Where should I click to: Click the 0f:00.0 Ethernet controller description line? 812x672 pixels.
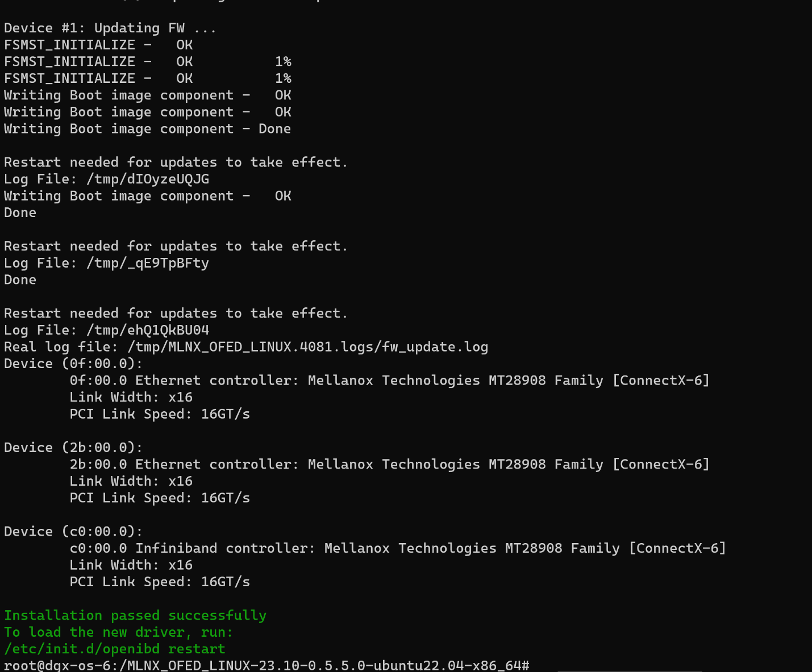pos(389,380)
